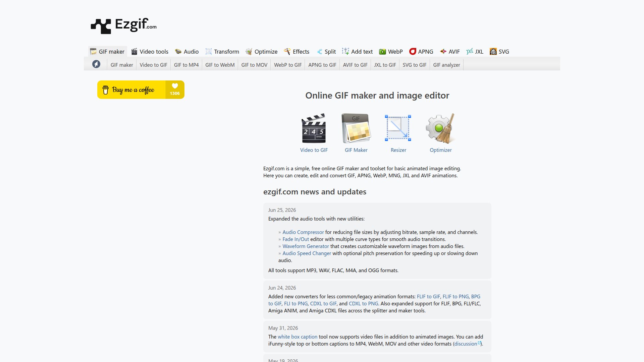Screen dimensions: 644x362
Task: Open the Audio menu
Action: pyautogui.click(x=187, y=52)
